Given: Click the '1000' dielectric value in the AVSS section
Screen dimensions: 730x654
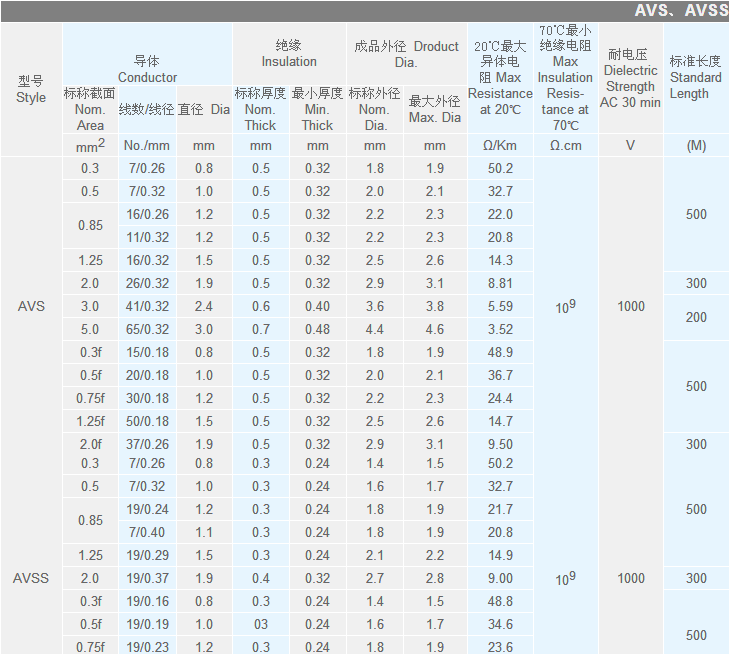Looking at the screenshot, I should pos(631,578).
